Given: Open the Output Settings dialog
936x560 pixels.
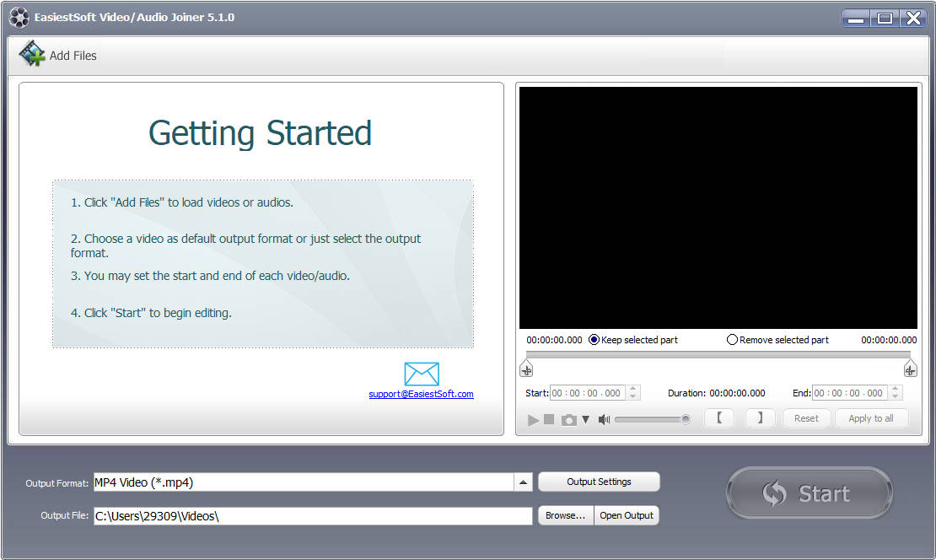Looking at the screenshot, I should [599, 482].
